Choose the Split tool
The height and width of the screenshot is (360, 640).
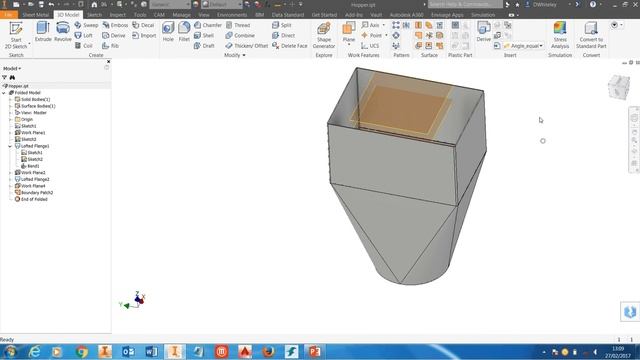(282, 25)
